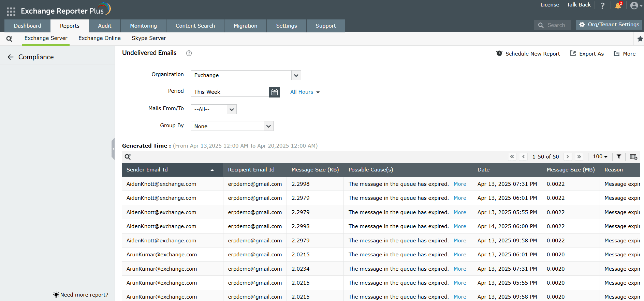Open the apps grid launcher icon
Viewport: 644px width, 301px height.
click(x=11, y=11)
